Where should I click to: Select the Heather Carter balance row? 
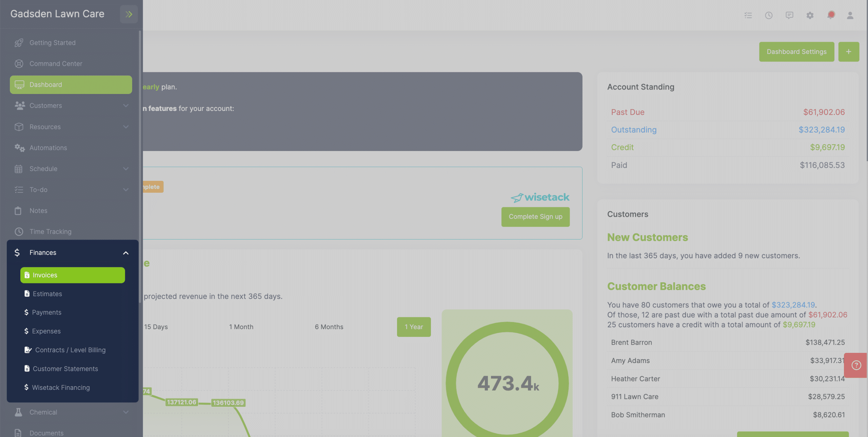[728, 379]
